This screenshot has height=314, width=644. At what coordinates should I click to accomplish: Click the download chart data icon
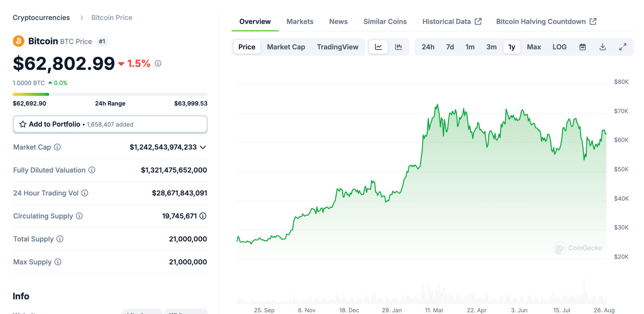602,47
